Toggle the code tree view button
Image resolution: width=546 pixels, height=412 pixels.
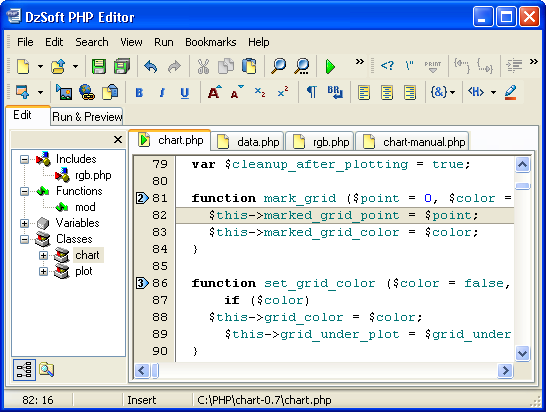coord(24,370)
